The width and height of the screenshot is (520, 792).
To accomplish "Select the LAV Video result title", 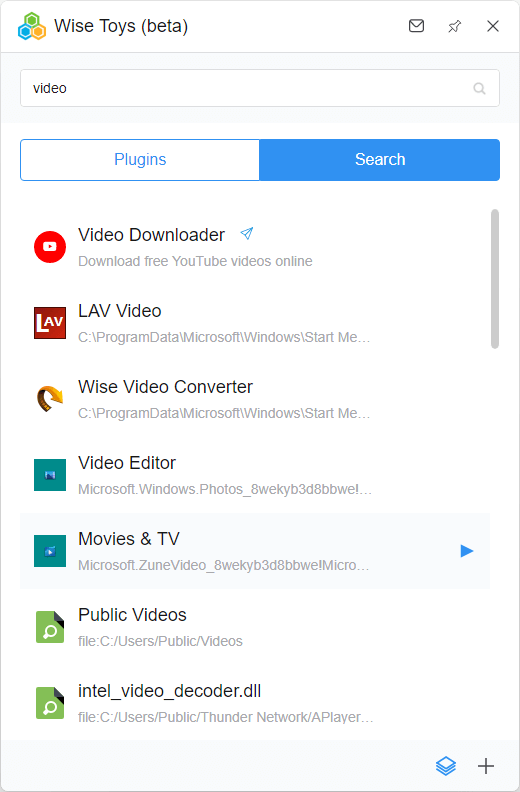I will [x=120, y=311].
